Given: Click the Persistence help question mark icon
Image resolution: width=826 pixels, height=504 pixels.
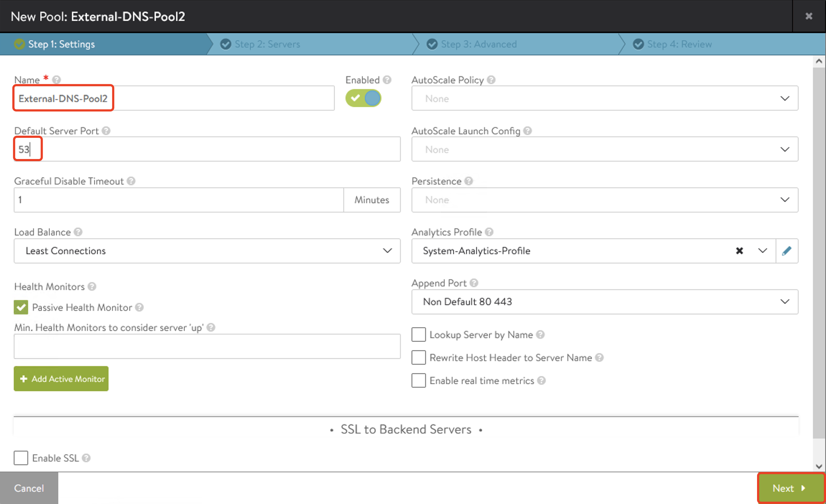Looking at the screenshot, I should coord(469,181).
